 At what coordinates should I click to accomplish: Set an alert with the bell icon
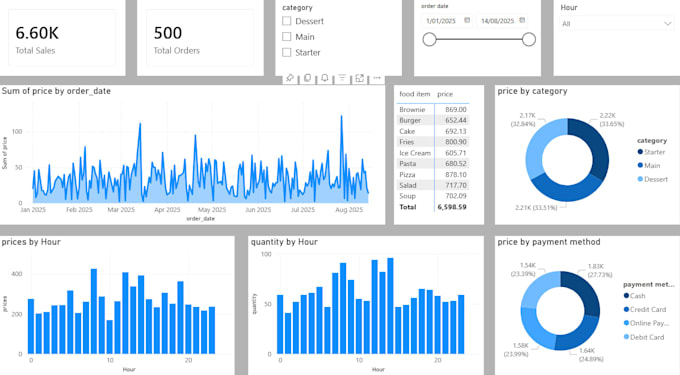pos(324,78)
